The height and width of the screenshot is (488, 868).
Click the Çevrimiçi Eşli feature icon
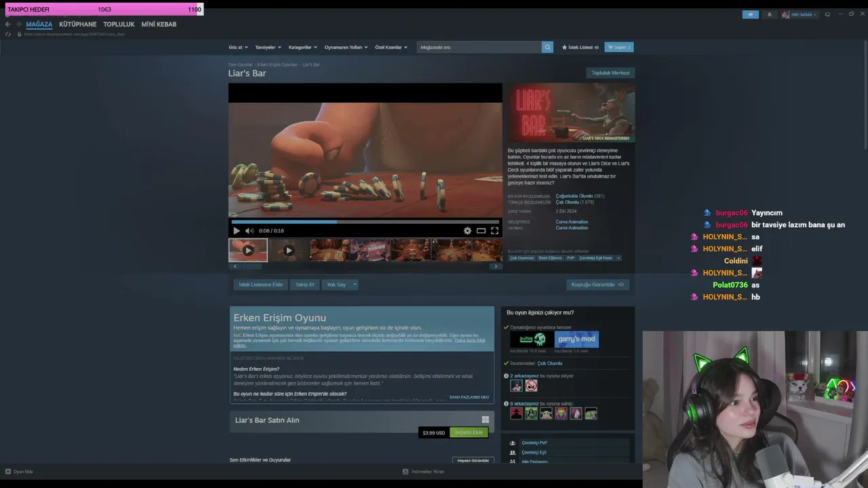point(513,452)
